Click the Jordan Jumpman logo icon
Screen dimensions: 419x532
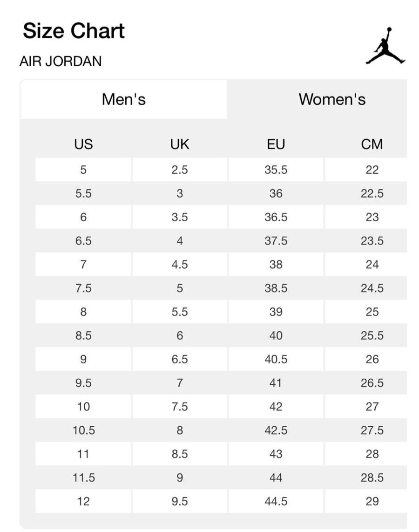[385, 46]
